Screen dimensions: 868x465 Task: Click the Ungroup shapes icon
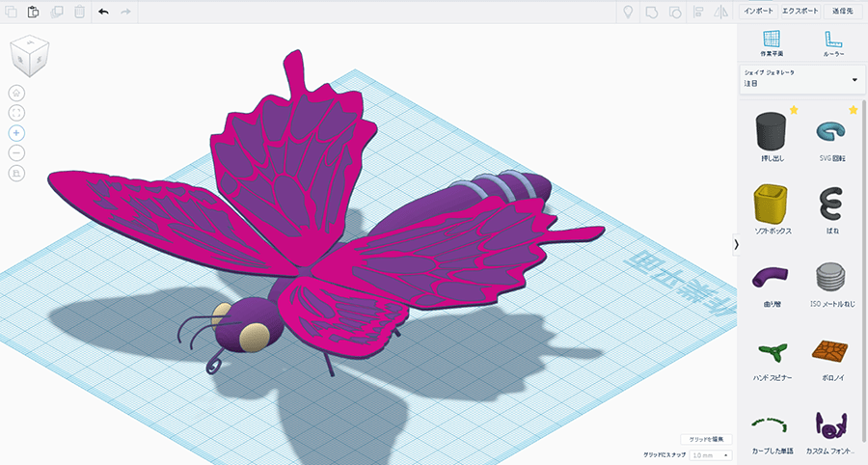(675, 13)
